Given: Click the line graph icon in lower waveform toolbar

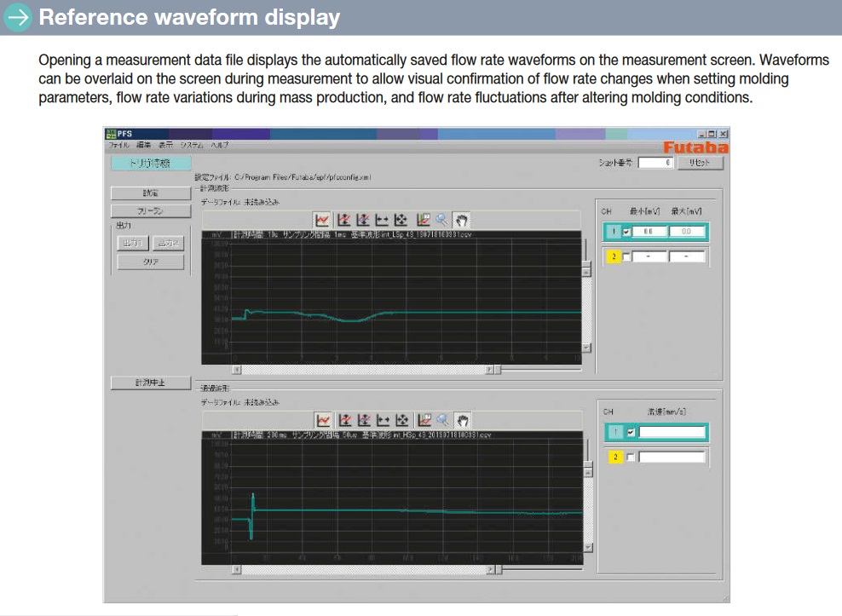Looking at the screenshot, I should 323,420.
